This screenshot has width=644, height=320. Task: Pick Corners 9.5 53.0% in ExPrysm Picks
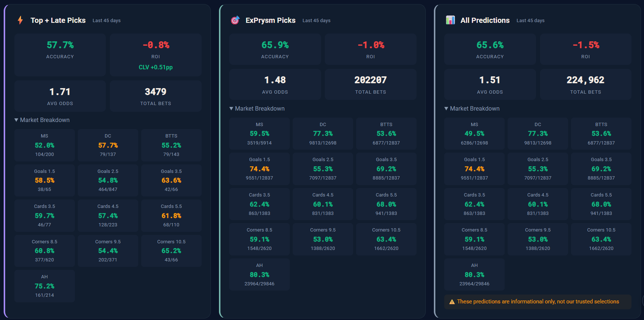click(323, 239)
